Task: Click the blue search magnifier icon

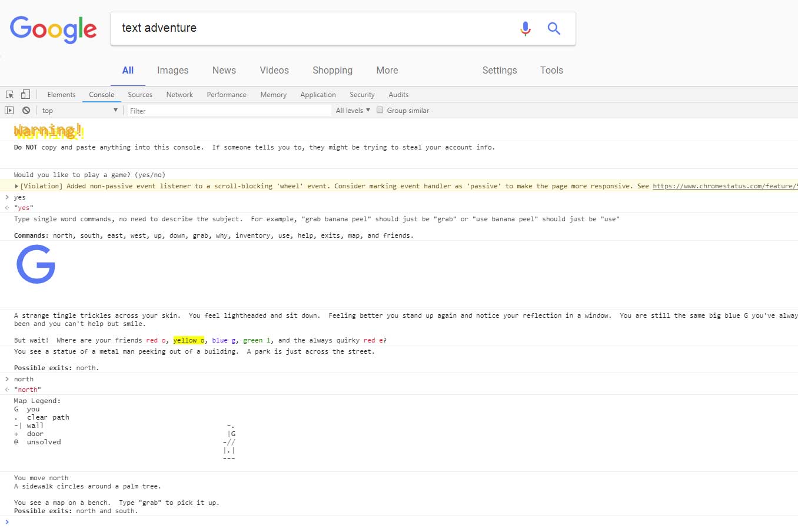Action: [x=554, y=28]
